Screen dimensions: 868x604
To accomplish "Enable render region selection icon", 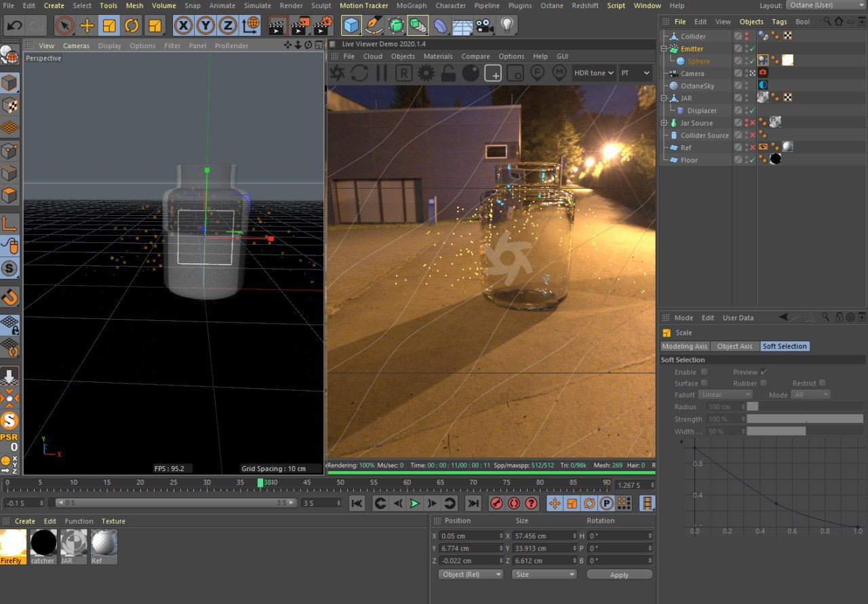I will [x=493, y=73].
